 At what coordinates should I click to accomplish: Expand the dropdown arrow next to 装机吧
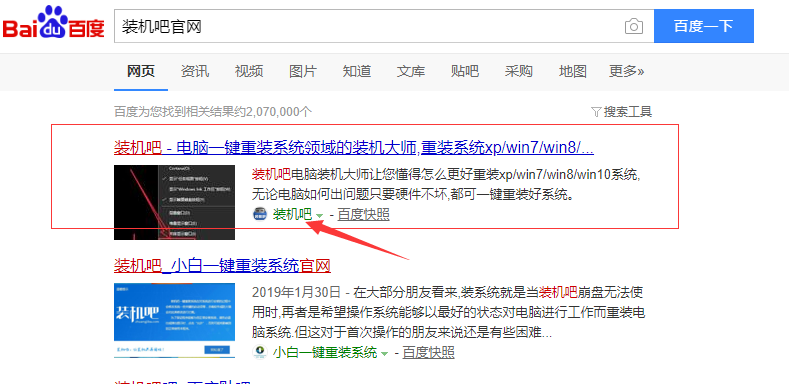(x=319, y=216)
